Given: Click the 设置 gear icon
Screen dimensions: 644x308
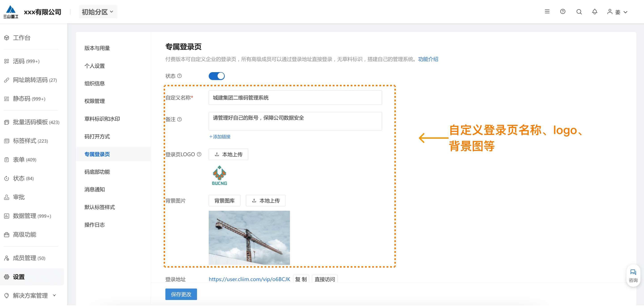Looking at the screenshot, I should coord(7,277).
